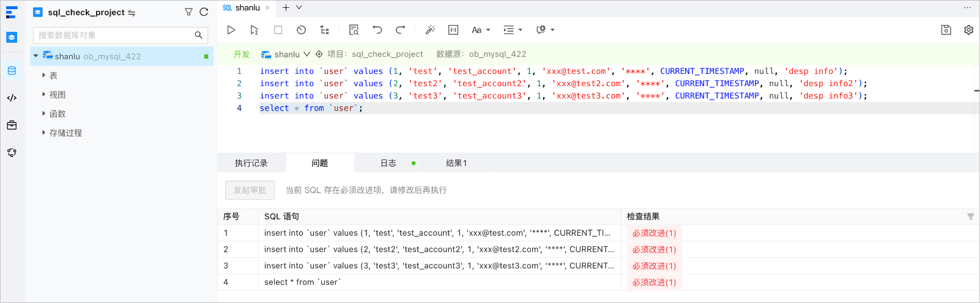Open the code script icon in sidebar
The image size is (980, 303).
(x=12, y=98)
